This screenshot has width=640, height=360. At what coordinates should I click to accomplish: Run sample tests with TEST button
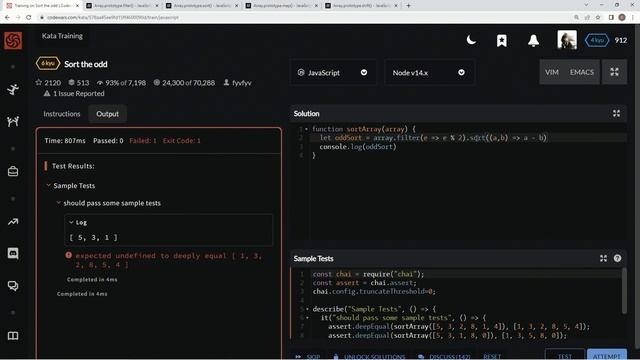pos(565,355)
